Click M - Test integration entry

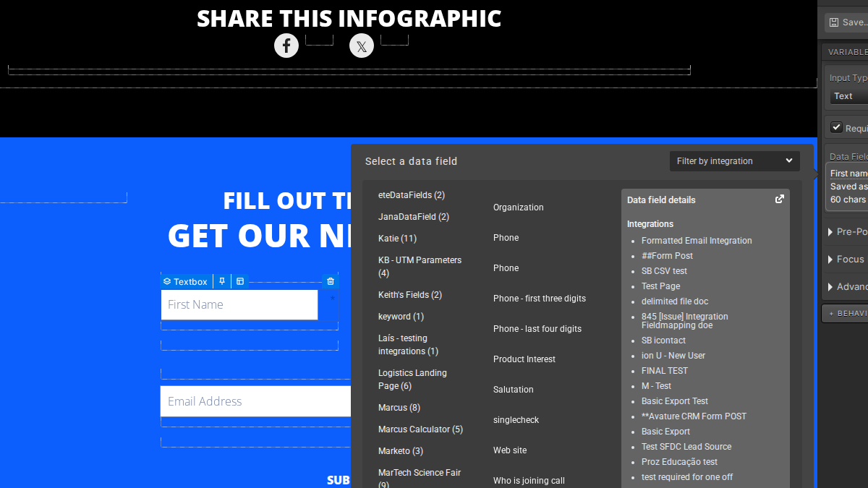(656, 386)
